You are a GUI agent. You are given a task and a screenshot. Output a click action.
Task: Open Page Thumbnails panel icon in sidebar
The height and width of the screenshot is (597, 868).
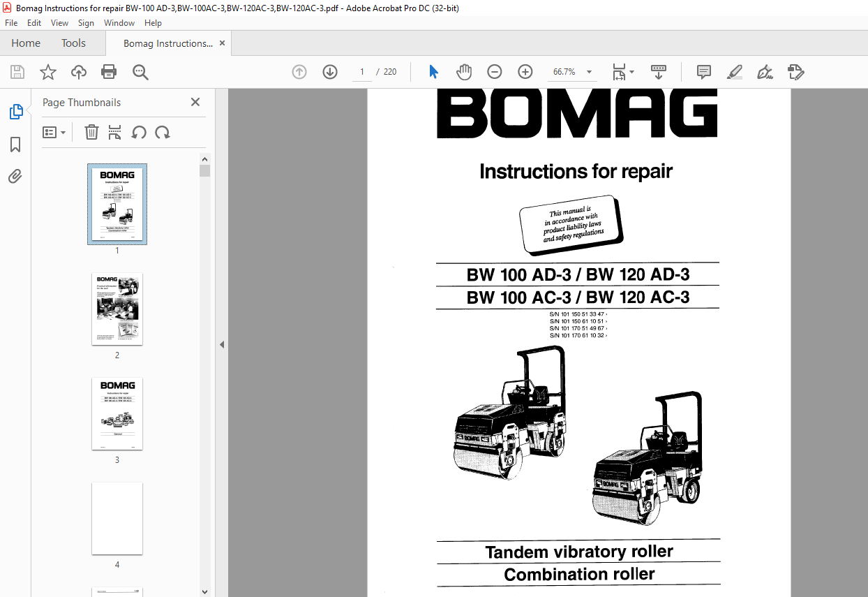15,112
